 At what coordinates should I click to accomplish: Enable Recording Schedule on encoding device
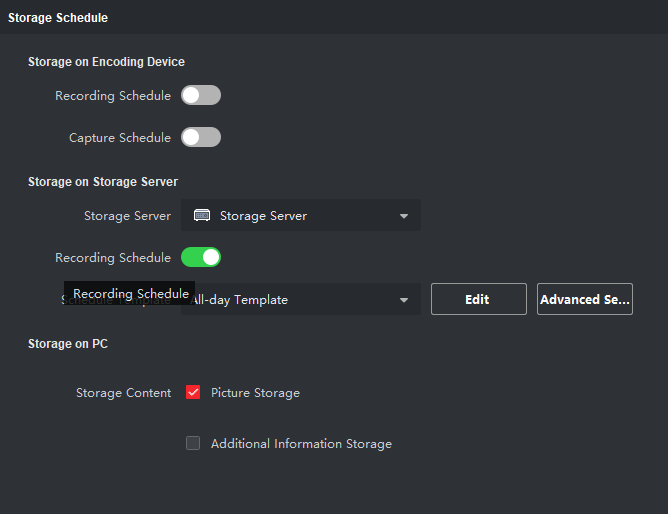point(201,96)
